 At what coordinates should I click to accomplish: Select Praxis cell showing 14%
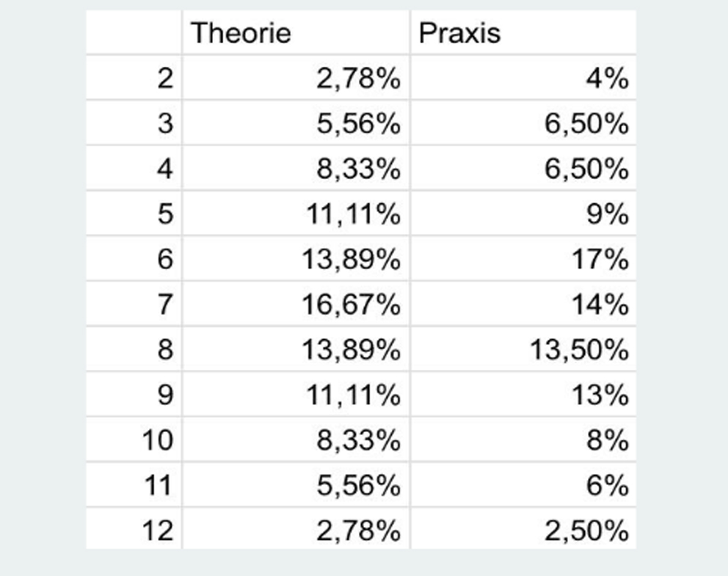523,305
